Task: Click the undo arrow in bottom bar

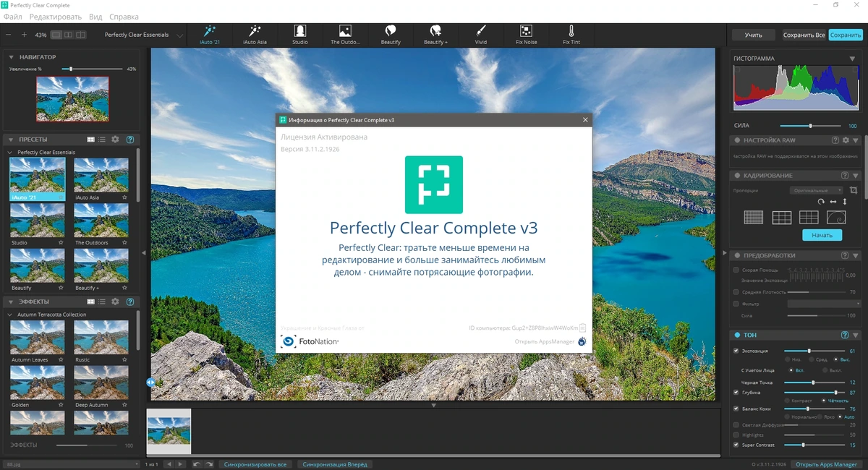Action: click(196, 464)
